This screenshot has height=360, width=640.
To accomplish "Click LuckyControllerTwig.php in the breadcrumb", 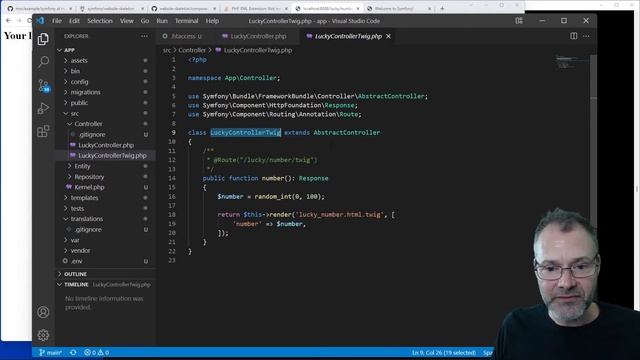I will pos(253,50).
